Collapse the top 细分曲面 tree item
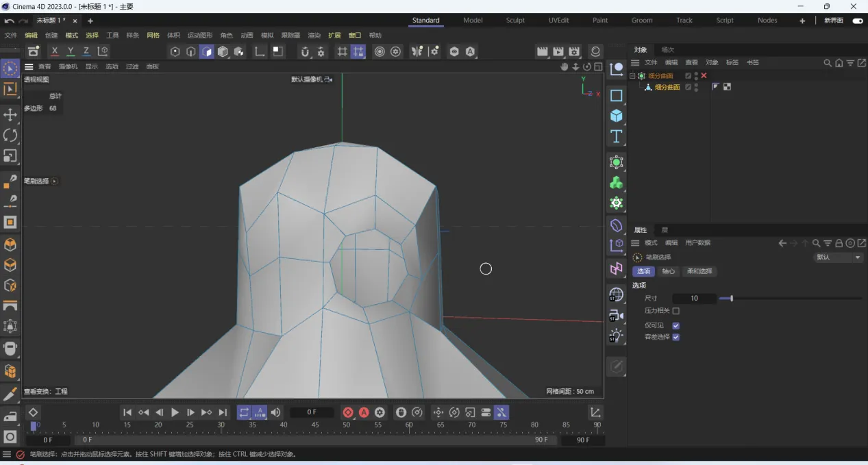This screenshot has width=868, height=465. click(632, 76)
